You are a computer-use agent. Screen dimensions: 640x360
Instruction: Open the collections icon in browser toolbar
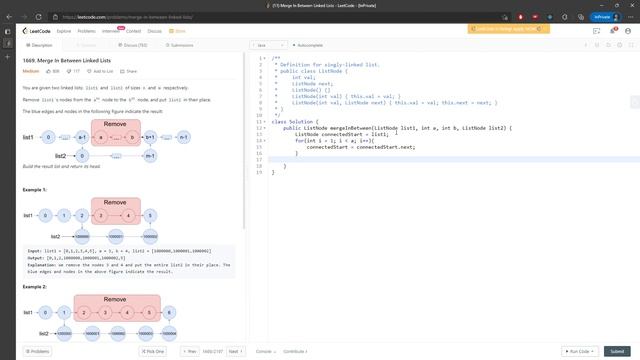point(580,17)
